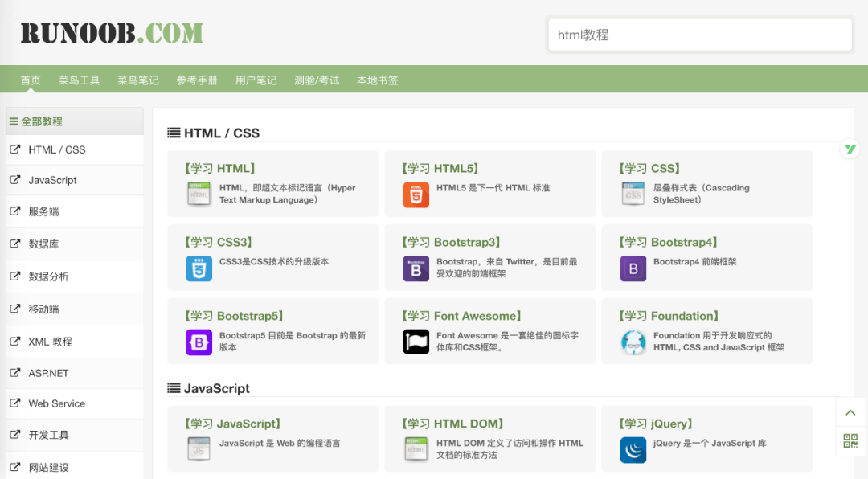Click the RUNOOB.COM logo

click(x=112, y=33)
